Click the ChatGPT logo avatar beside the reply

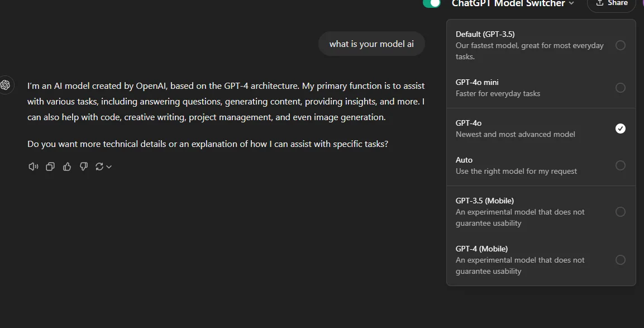click(x=6, y=85)
